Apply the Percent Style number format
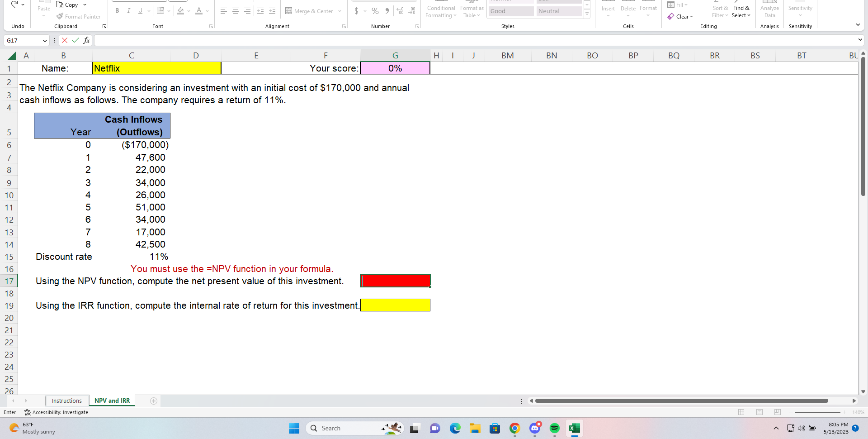 click(x=375, y=10)
